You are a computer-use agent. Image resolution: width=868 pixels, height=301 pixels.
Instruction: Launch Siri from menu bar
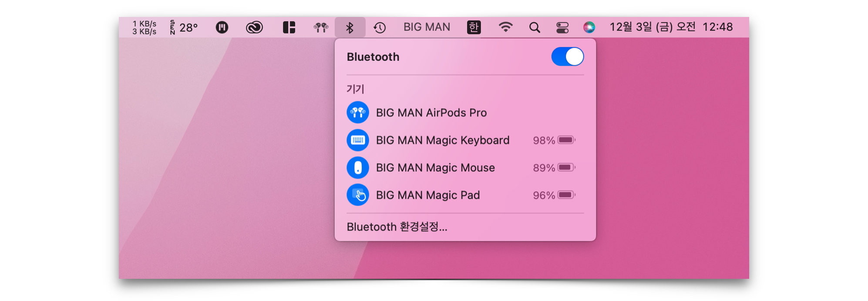point(589,27)
